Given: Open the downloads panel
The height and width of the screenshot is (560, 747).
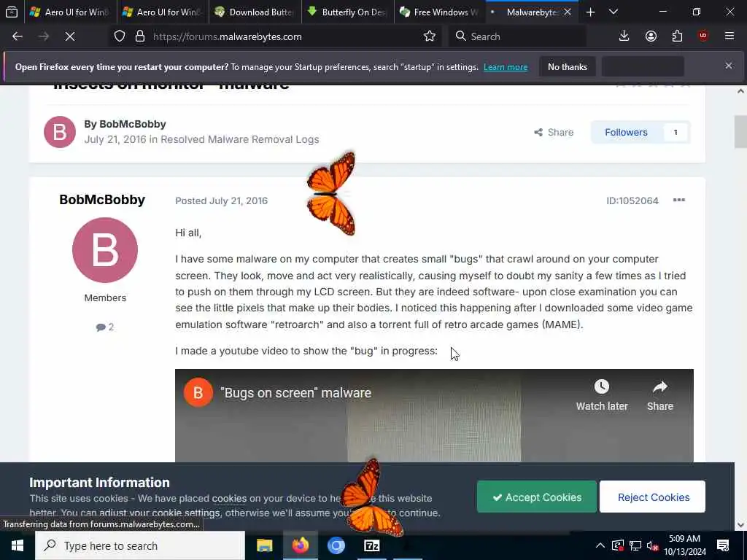Looking at the screenshot, I should pyautogui.click(x=624, y=36).
